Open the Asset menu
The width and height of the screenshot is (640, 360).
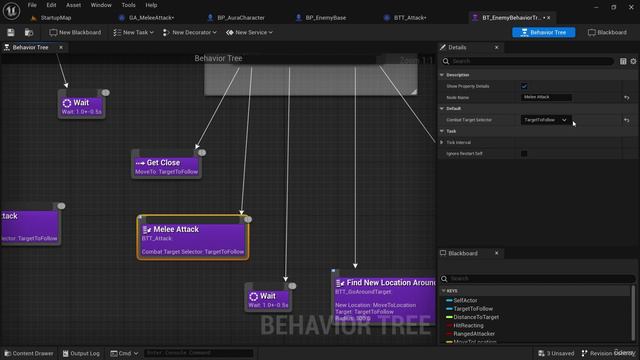click(x=73, y=5)
